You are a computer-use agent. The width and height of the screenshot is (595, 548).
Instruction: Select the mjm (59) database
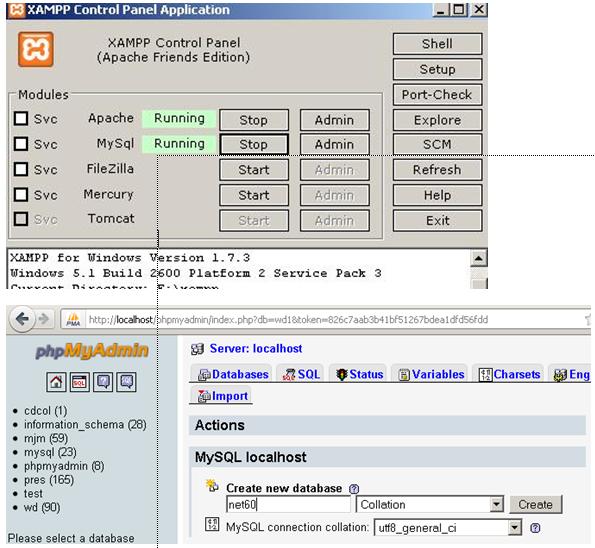tap(46, 438)
